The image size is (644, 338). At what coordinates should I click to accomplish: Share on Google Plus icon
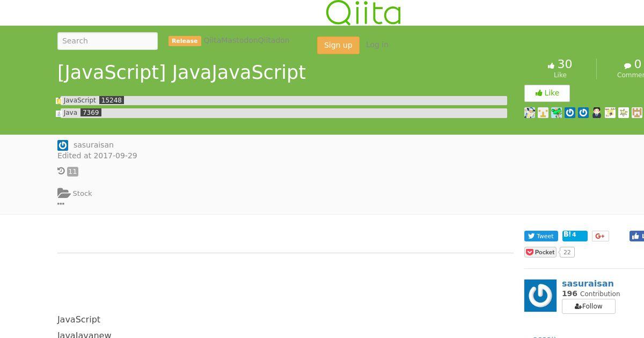click(x=601, y=236)
